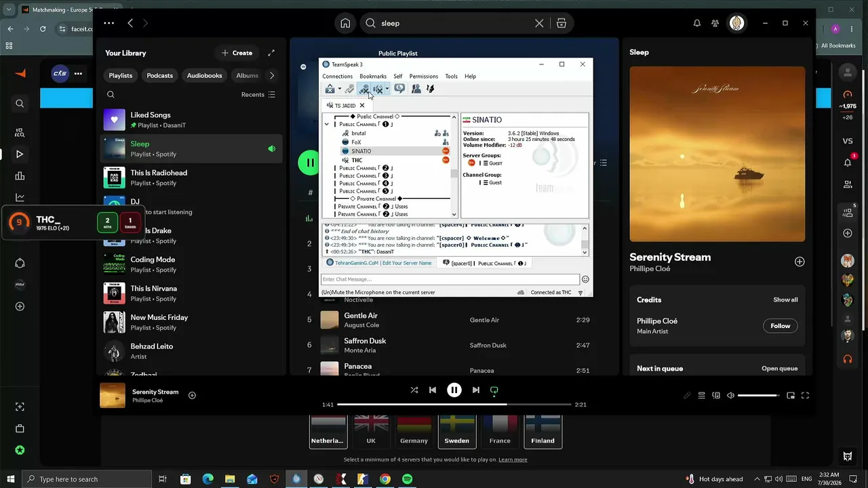Open the Learn more link

pos(513,460)
